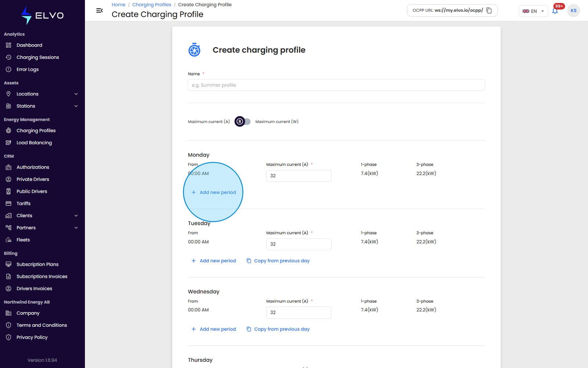The height and width of the screenshot is (368, 588).
Task: Click the Tariffs card icon
Action: coord(8,204)
